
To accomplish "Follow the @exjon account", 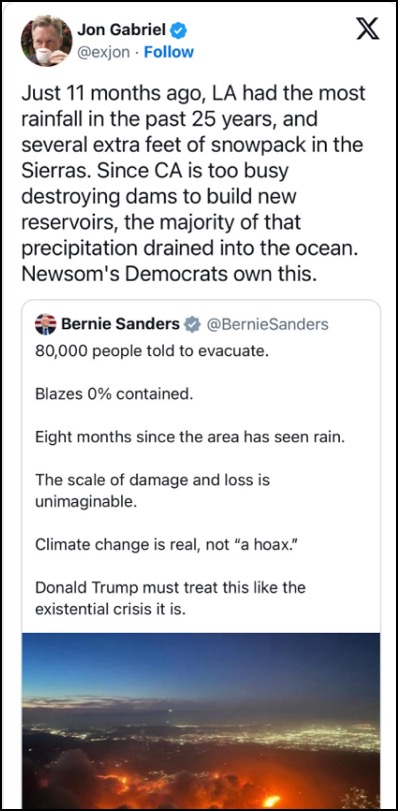I will point(169,52).
